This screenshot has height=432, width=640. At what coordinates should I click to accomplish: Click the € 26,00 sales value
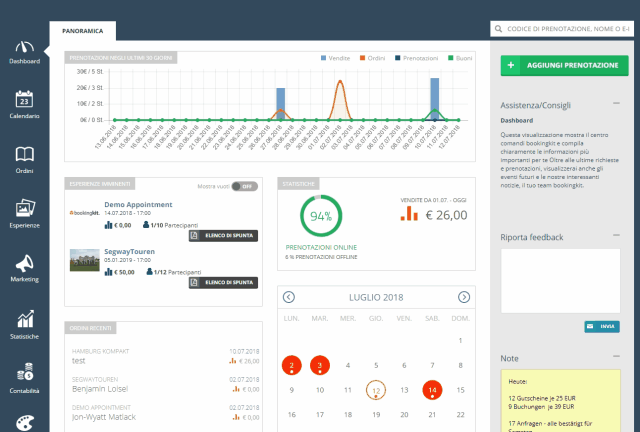(x=446, y=215)
